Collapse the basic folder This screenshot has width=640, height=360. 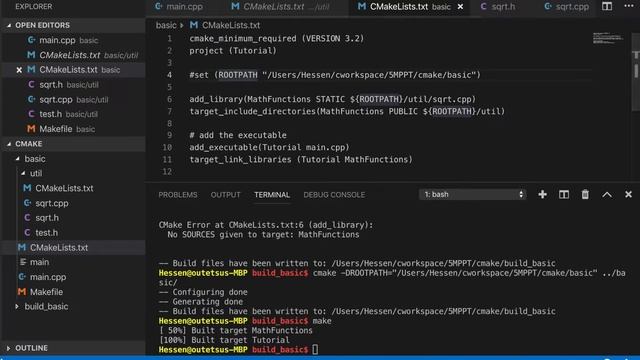tap(18, 159)
